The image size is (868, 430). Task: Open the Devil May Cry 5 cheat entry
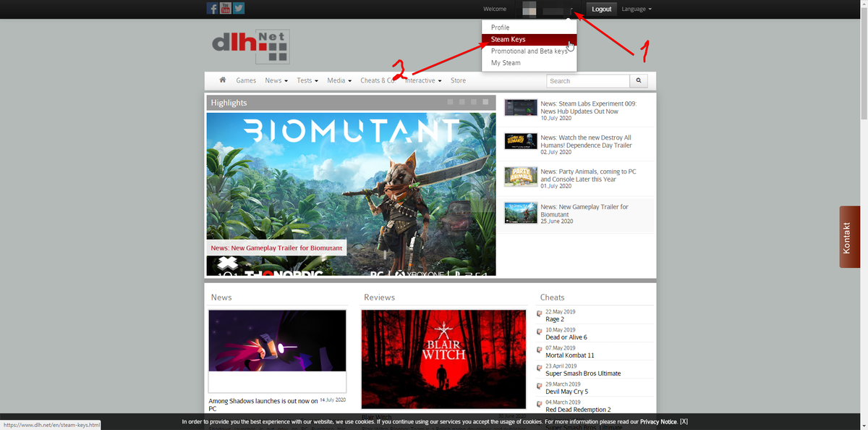tap(566, 392)
